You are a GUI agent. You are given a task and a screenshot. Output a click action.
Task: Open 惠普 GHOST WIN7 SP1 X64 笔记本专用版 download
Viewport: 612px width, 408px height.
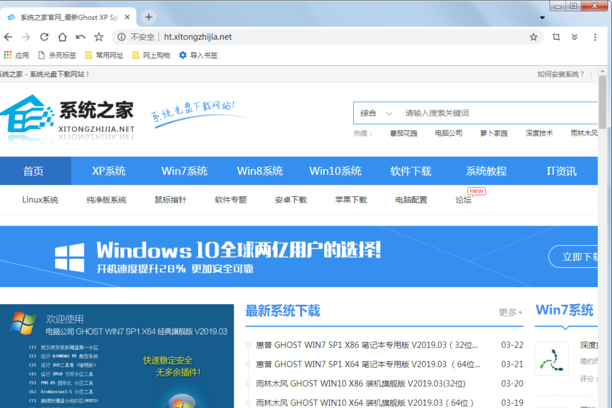(368, 364)
